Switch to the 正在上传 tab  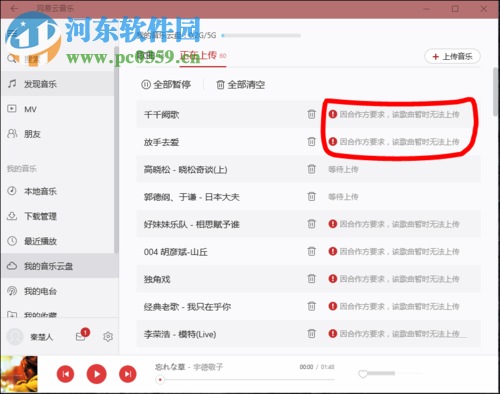tap(203, 56)
